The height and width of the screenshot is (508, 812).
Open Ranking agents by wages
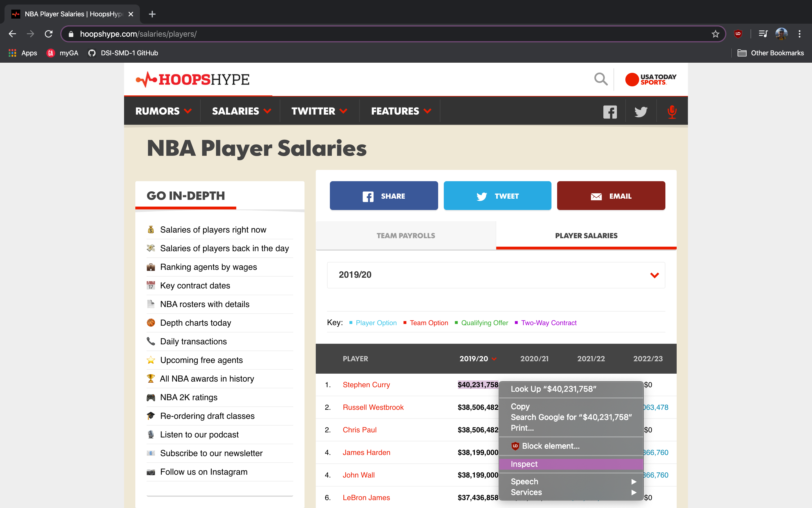[x=208, y=267]
